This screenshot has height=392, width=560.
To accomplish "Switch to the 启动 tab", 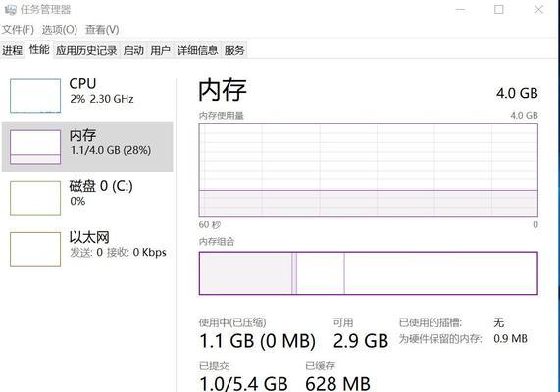I will 133,50.
